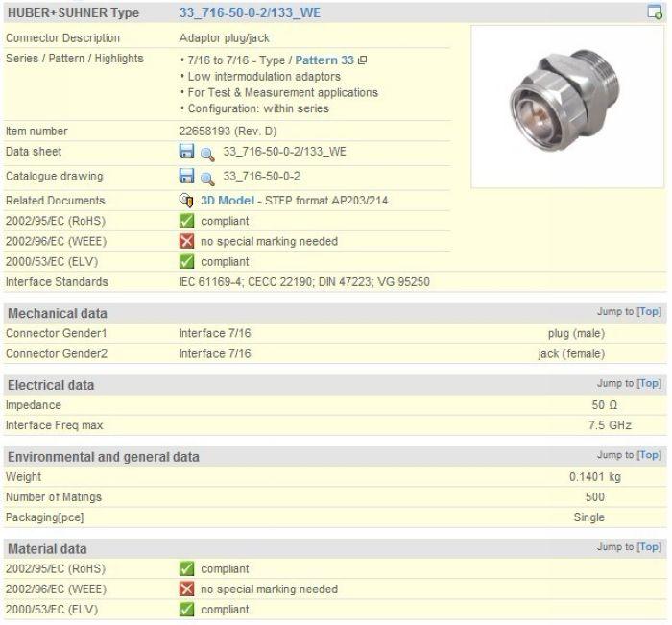Screen dimensions: 672x625
Task: Click the 3D Model download icon
Action: pos(187,201)
